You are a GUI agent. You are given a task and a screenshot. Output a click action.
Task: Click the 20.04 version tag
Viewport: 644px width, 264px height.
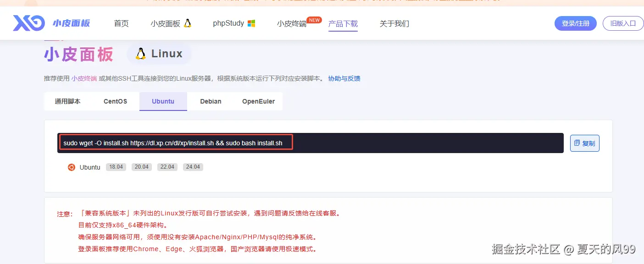(x=142, y=167)
